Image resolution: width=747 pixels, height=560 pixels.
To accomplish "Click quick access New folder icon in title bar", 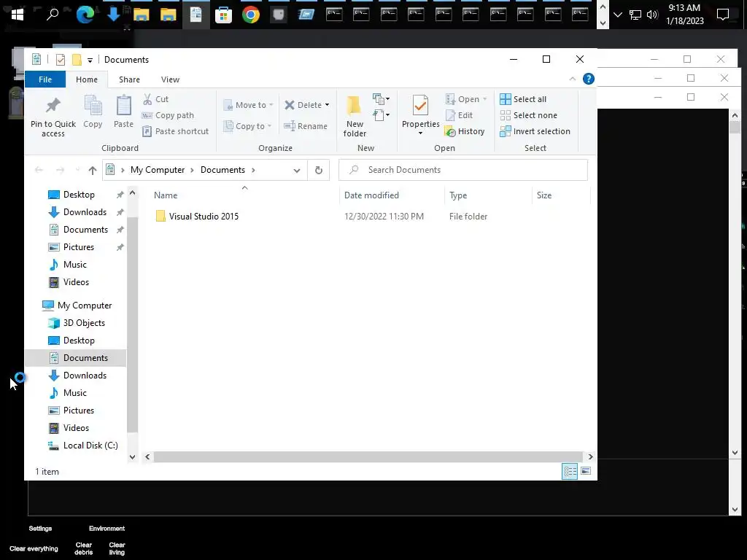I will pos(76,60).
